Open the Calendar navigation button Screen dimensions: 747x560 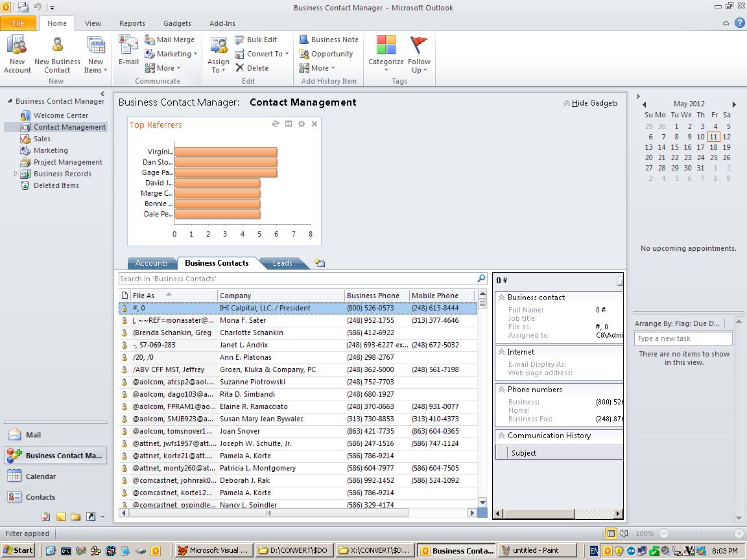(x=40, y=476)
